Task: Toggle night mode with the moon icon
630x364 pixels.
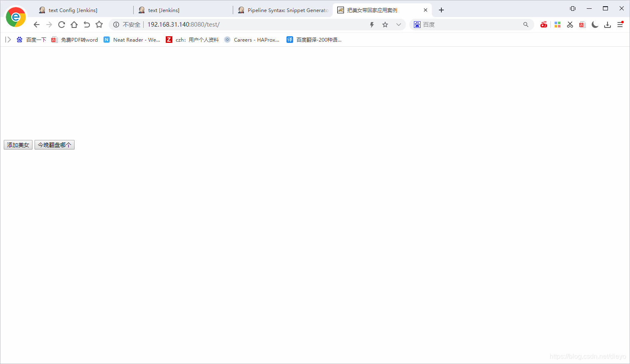Action: coord(595,25)
